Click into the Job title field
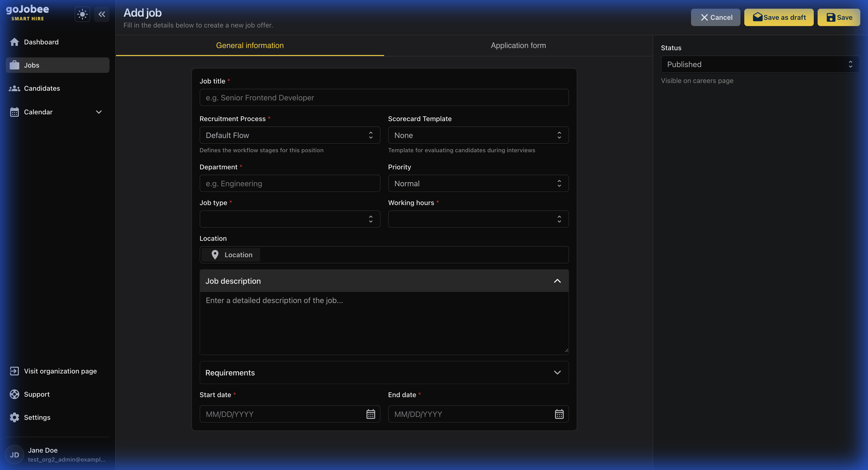 [384, 98]
